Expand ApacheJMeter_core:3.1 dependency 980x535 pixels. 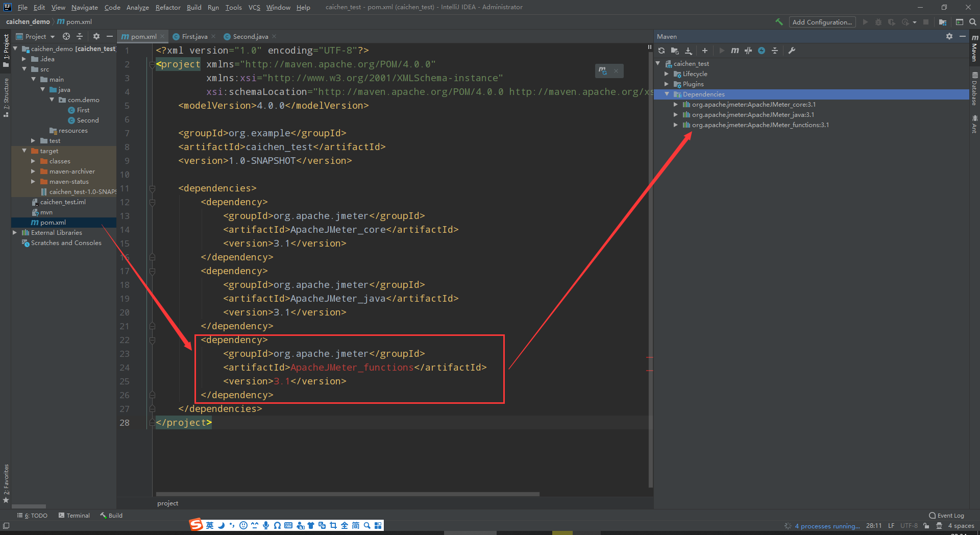676,104
